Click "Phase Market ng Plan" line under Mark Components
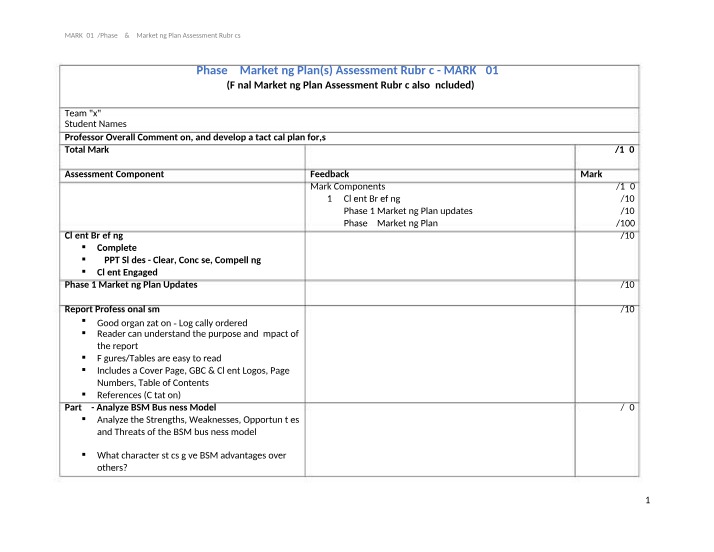 (391, 223)
